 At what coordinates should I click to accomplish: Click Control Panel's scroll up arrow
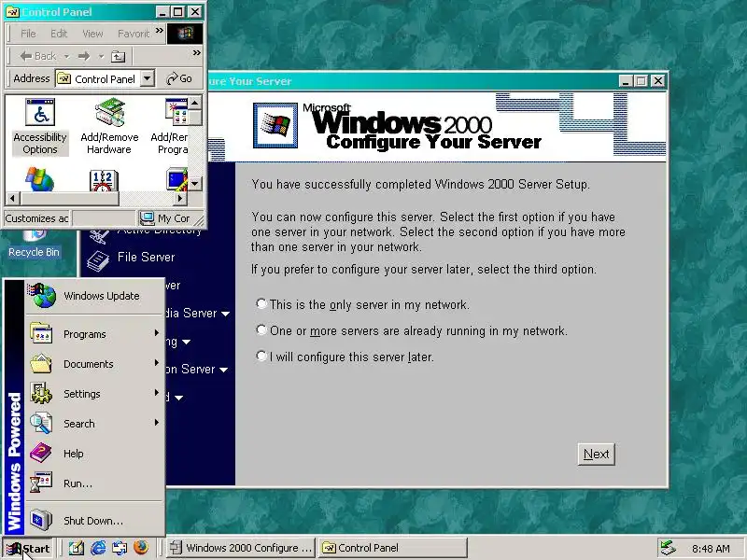click(x=195, y=103)
